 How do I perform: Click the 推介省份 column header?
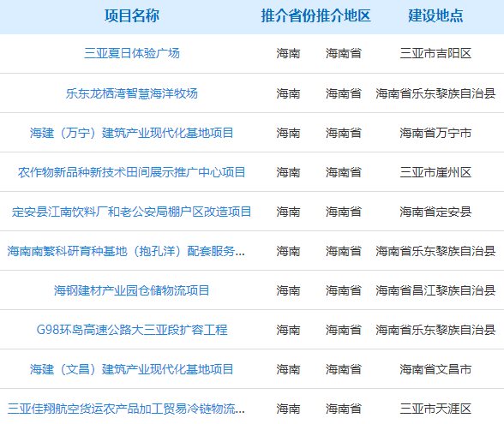point(288,15)
